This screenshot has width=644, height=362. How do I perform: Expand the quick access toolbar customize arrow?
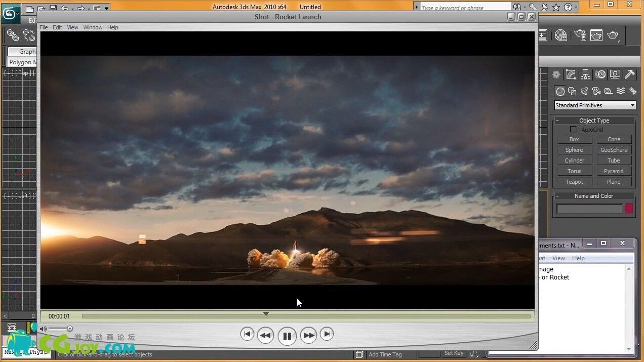tap(106, 8)
